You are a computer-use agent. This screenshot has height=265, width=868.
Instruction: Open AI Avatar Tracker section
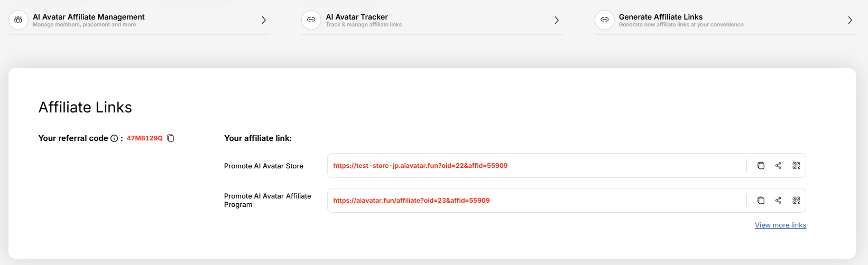[x=432, y=20]
